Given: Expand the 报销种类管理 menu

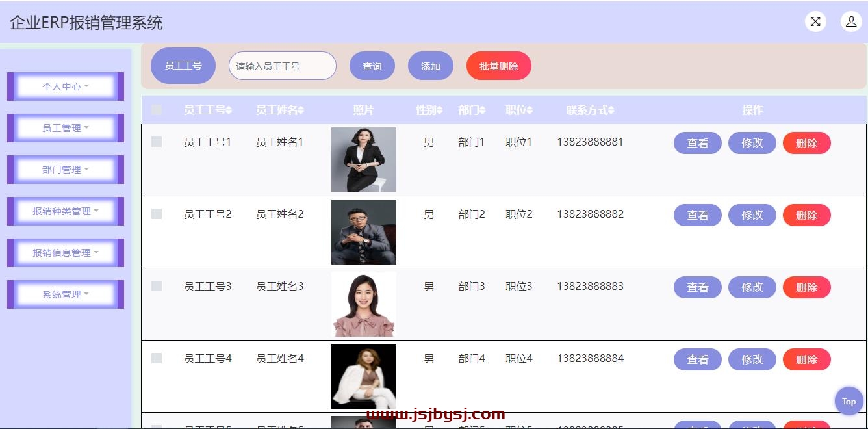Looking at the screenshot, I should click(x=66, y=211).
